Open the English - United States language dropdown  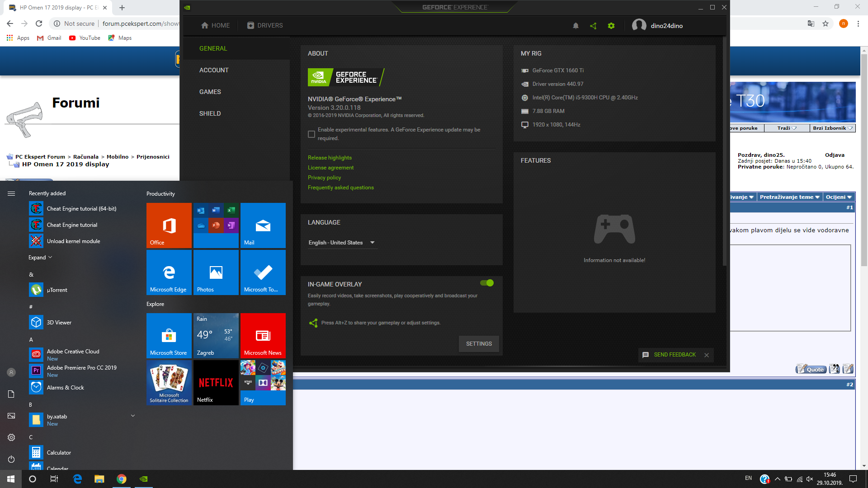click(x=342, y=243)
